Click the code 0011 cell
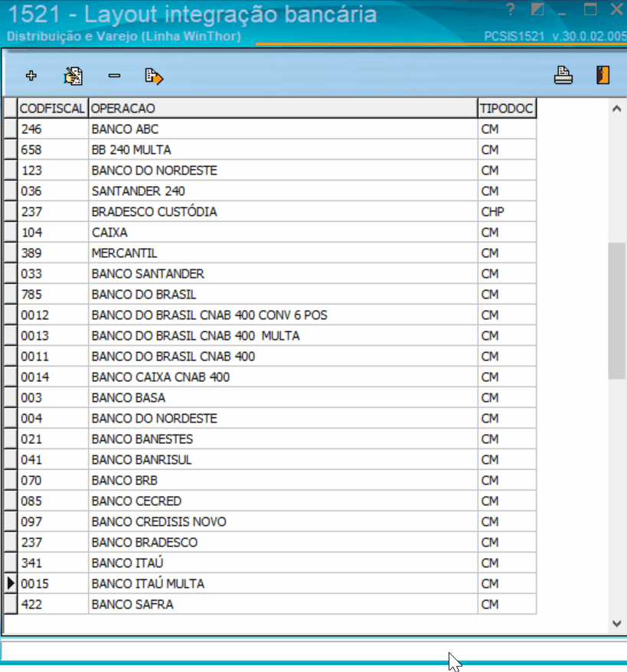The image size is (627, 672). (53, 356)
